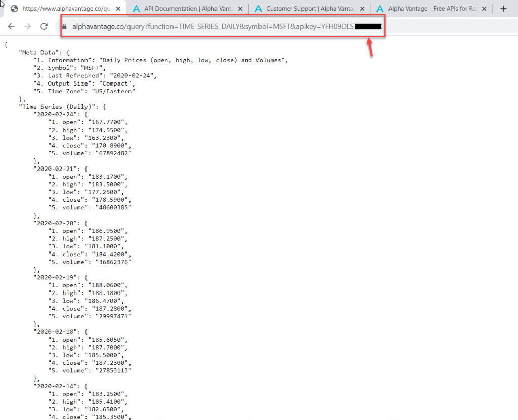Click the close value "185.3500"
The image size is (518, 420).
tap(110, 417)
